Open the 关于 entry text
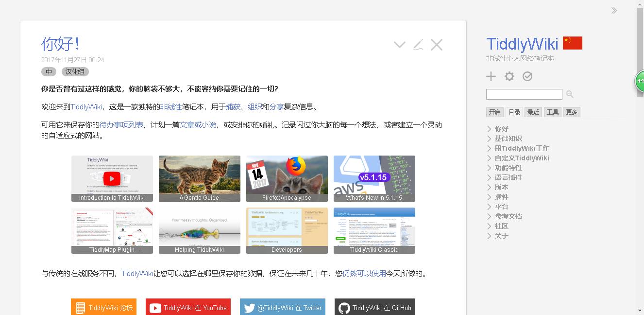The image size is (644, 315). pos(502,236)
